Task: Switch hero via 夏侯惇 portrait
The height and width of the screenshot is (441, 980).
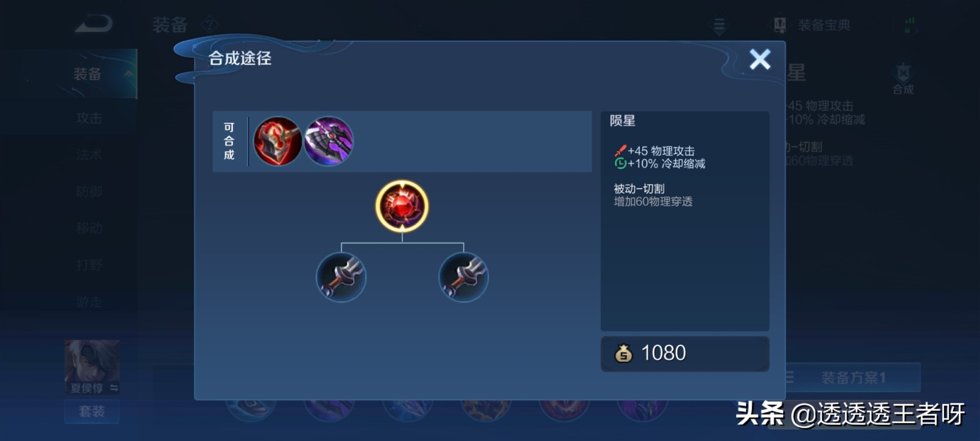Action: [92, 367]
